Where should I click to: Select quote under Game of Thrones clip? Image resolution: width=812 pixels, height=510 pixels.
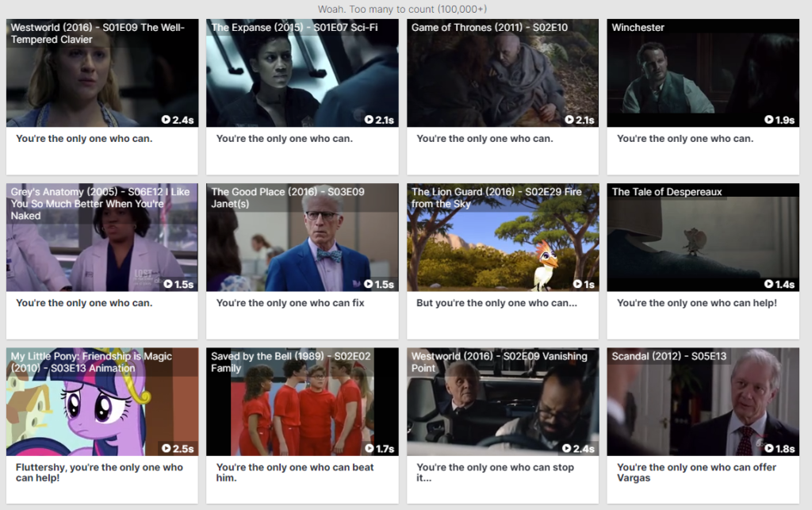coord(485,139)
